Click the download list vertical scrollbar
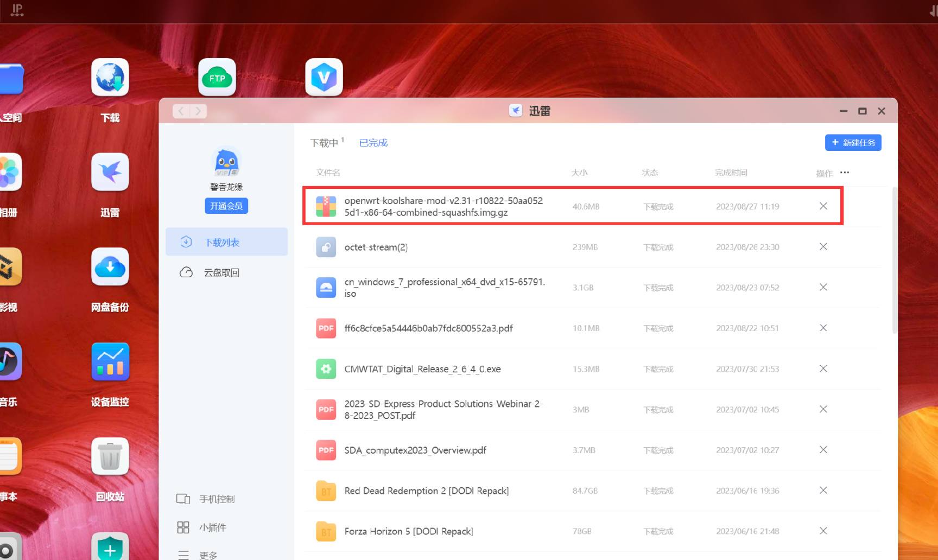This screenshot has height=560, width=938. point(895,260)
